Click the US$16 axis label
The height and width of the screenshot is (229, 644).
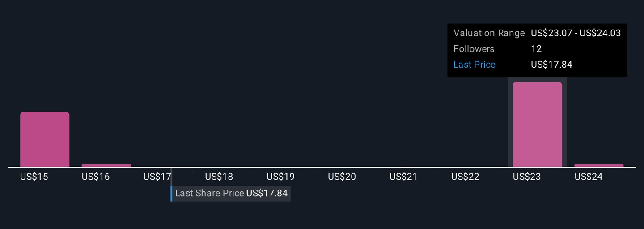pyautogui.click(x=96, y=177)
